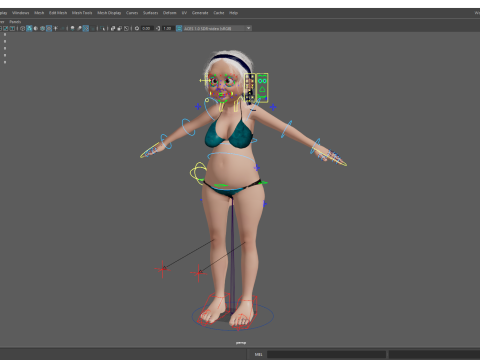Select the blue elbow circle on the screen's left
Screen dimensions: 480x360
click(x=188, y=127)
